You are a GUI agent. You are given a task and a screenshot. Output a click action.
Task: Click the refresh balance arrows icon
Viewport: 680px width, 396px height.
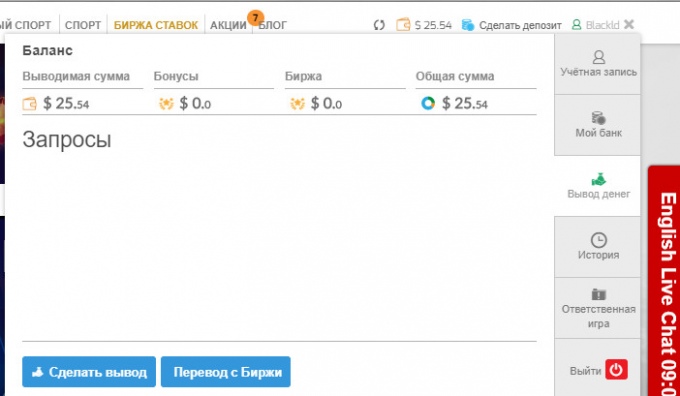[379, 25]
